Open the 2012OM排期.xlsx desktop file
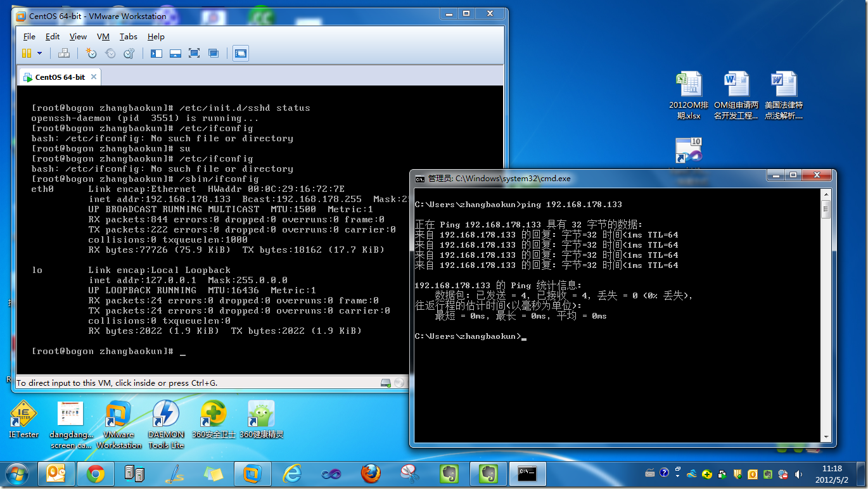The height and width of the screenshot is (489, 868). tap(689, 96)
